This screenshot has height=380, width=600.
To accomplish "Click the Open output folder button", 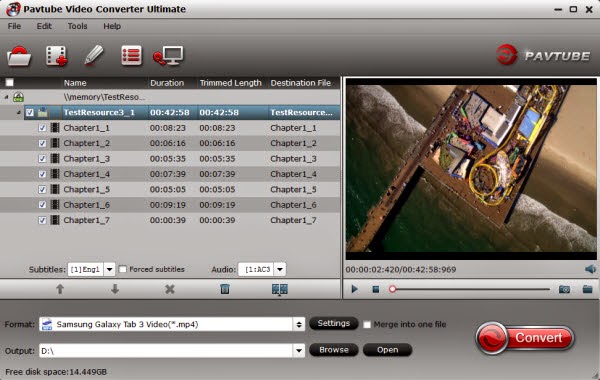I will pyautogui.click(x=387, y=350).
